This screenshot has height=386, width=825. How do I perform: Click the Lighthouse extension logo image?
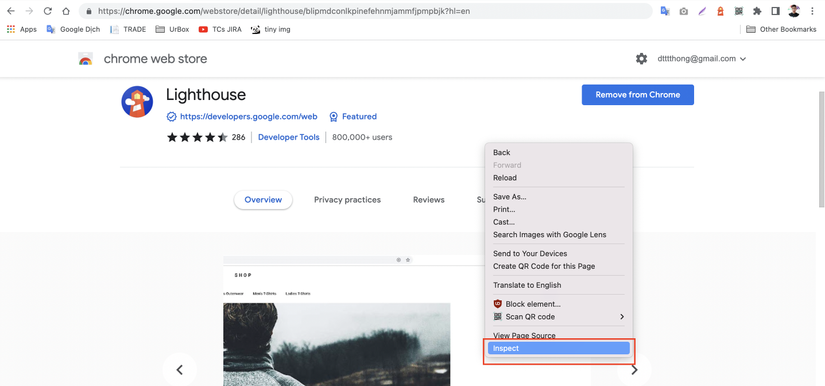pyautogui.click(x=137, y=101)
